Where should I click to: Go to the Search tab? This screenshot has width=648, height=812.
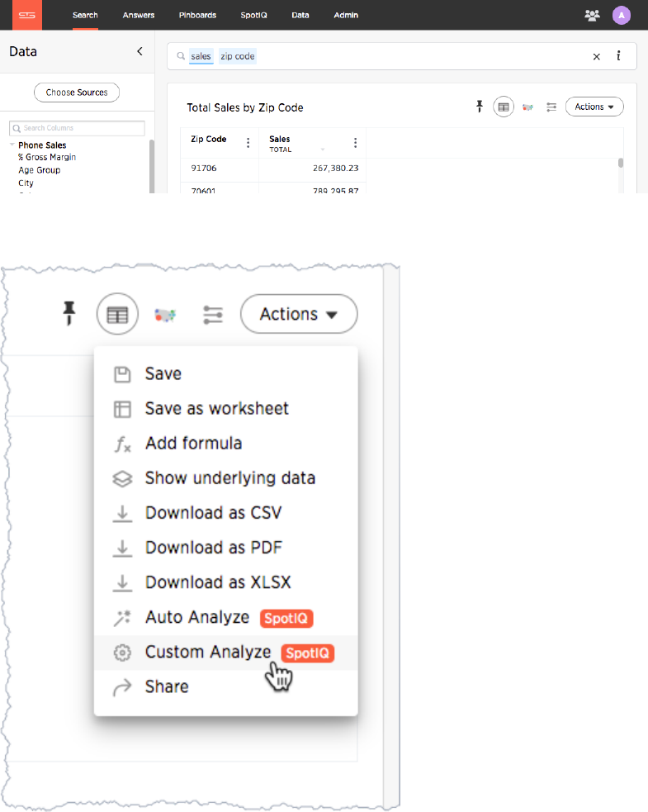pos(85,15)
